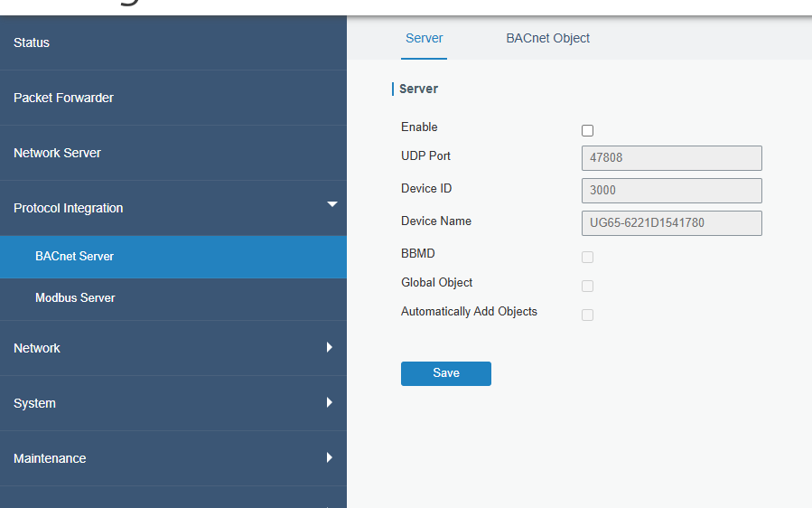
Task: Switch to the BACnet Object tab
Action: point(548,38)
